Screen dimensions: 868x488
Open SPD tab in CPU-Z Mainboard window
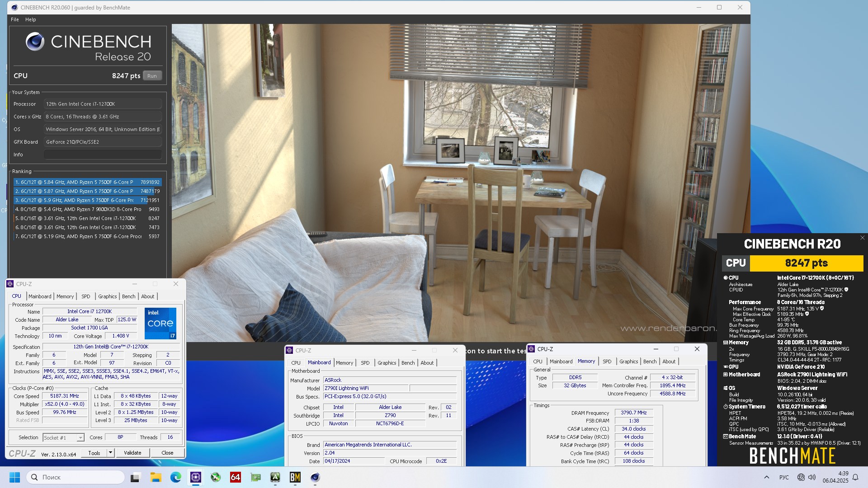point(365,363)
